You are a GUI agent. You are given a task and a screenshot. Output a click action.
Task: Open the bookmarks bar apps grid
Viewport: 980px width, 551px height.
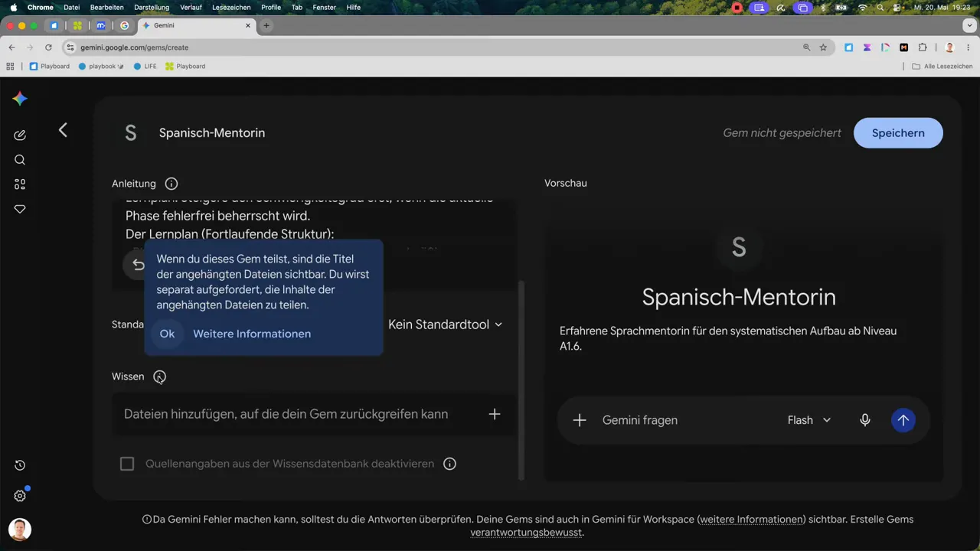pyautogui.click(x=10, y=67)
